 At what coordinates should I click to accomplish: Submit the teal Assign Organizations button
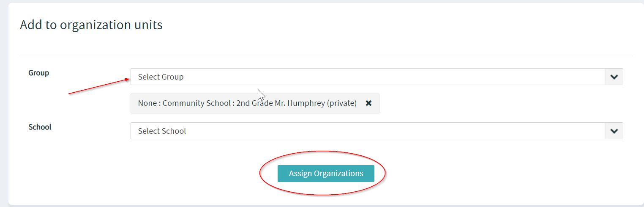coord(326,174)
